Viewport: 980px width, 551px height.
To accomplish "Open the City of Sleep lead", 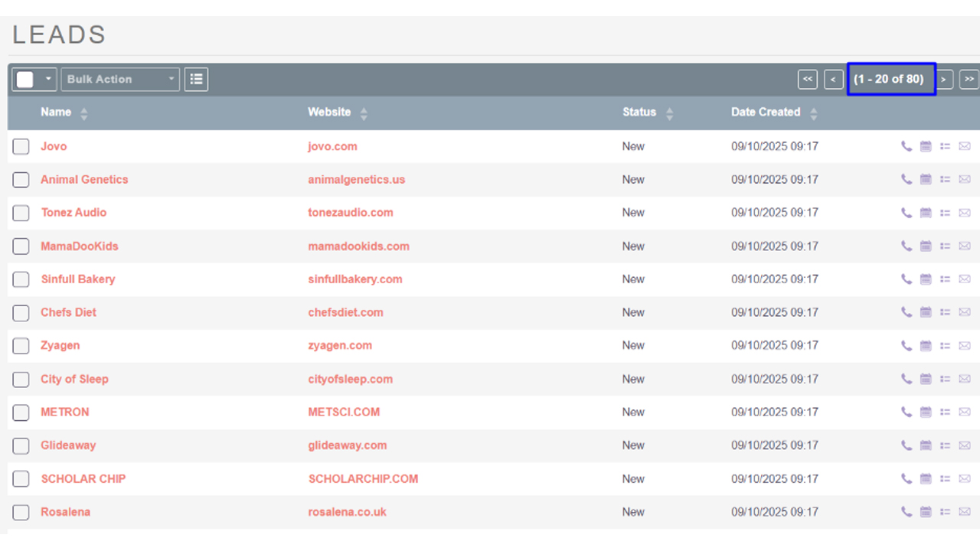I will pos(74,379).
